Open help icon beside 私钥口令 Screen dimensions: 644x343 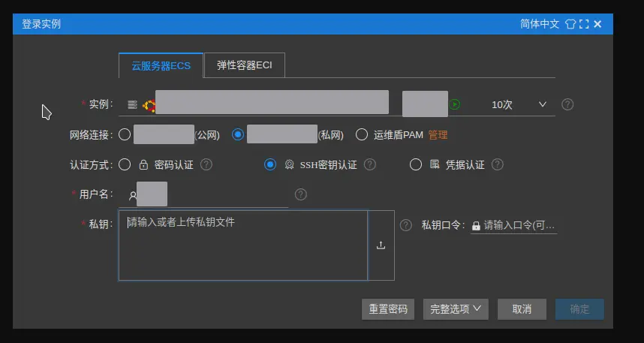point(406,225)
